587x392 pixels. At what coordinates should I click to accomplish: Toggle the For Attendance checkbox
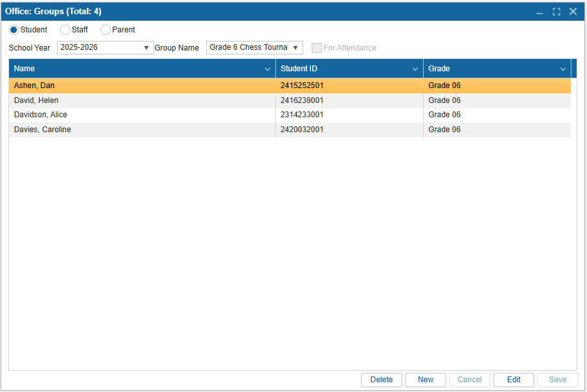tap(317, 48)
